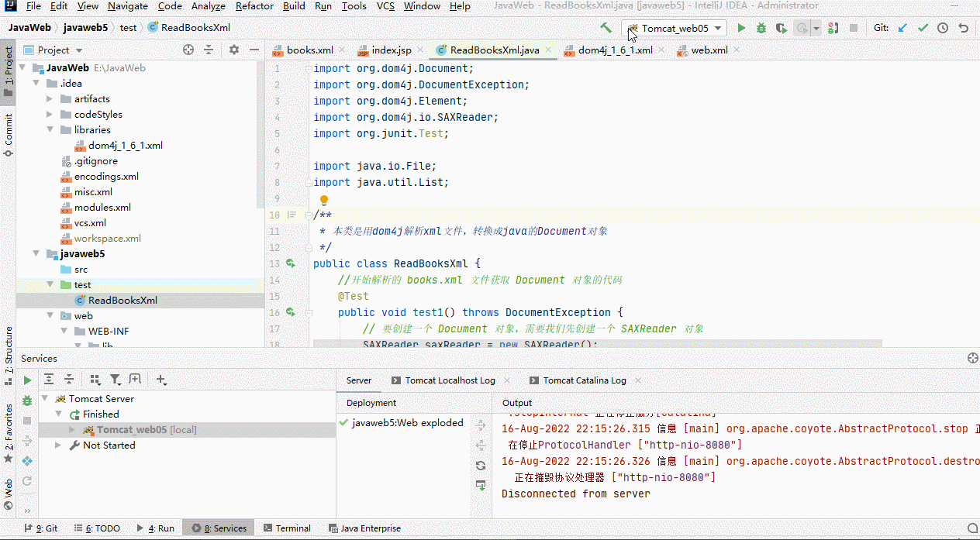The width and height of the screenshot is (980, 540).
Task: Show Git history clock icon
Action: pos(943,28)
